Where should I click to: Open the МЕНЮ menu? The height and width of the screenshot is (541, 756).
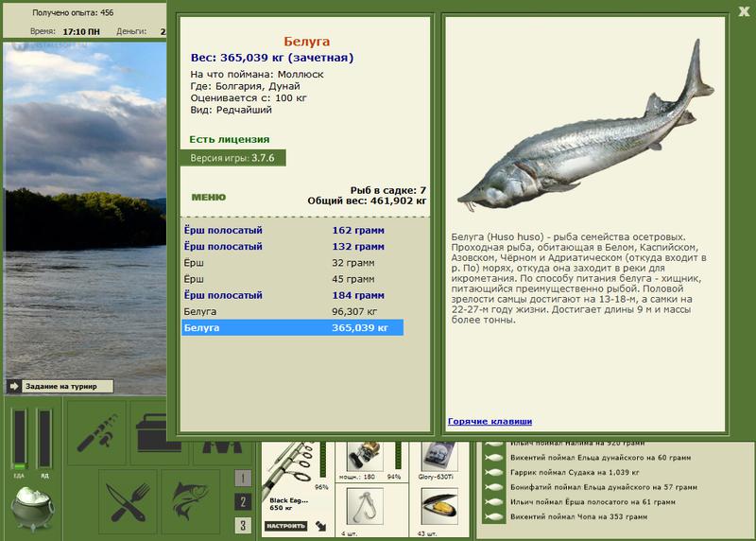(x=209, y=198)
